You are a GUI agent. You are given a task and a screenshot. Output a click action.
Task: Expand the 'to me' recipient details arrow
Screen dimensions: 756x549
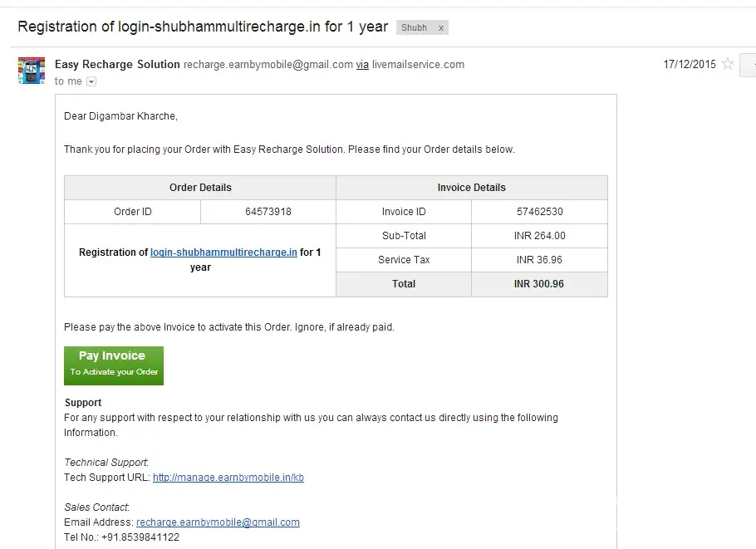[91, 81]
